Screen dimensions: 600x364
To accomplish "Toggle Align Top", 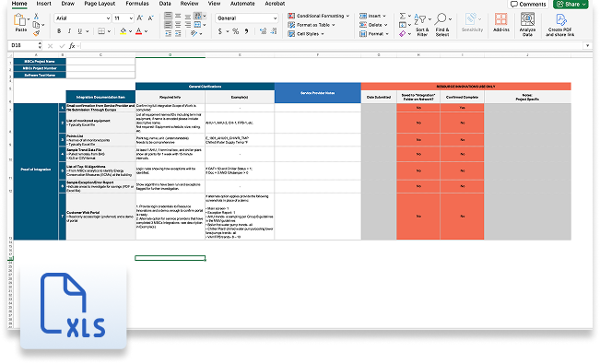I will pyautogui.click(x=168, y=16).
